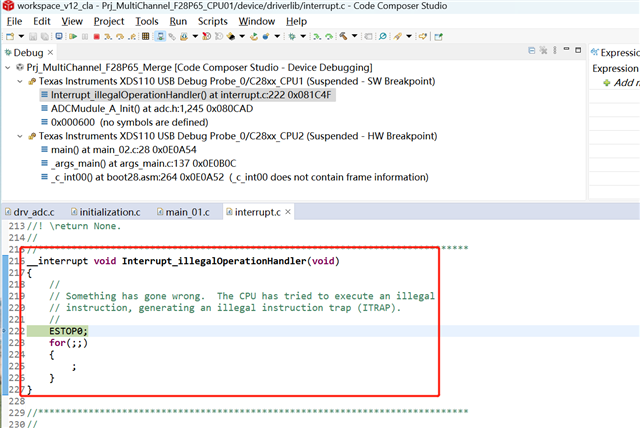Open the Scripts menu
Screen dimensions: 640x428
click(x=212, y=21)
